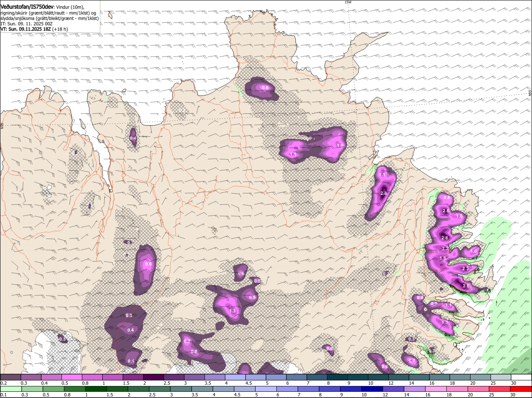Click the upper-scale swatch above label 7
This screenshot has height=398, width=532.
pyautogui.click(x=317, y=377)
